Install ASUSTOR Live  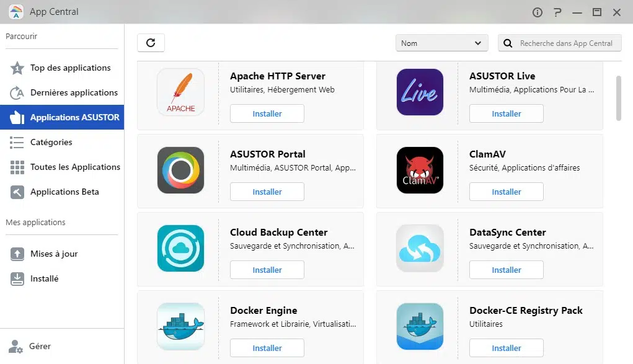pos(507,113)
